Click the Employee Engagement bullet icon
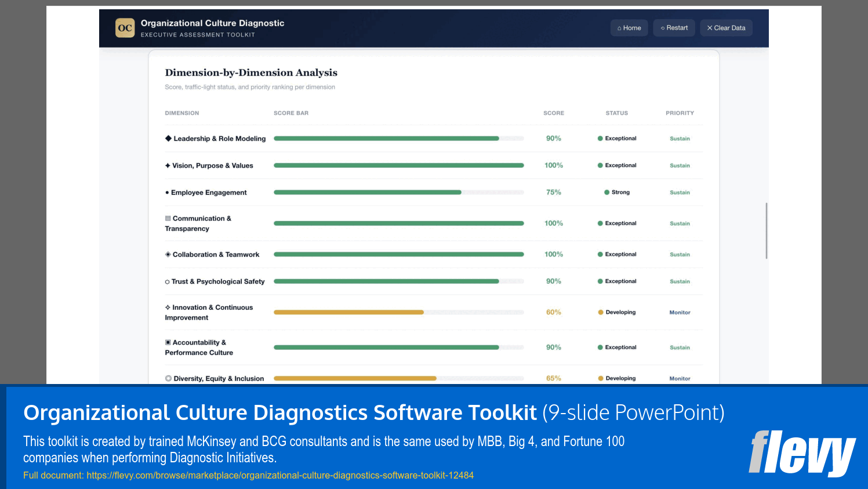This screenshot has width=868, height=489. (167, 193)
